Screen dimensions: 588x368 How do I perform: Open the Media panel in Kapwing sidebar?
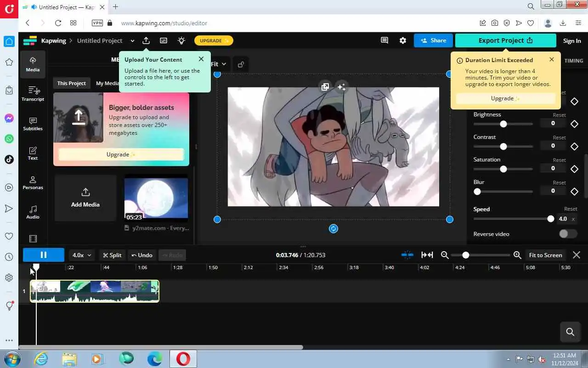(x=33, y=64)
